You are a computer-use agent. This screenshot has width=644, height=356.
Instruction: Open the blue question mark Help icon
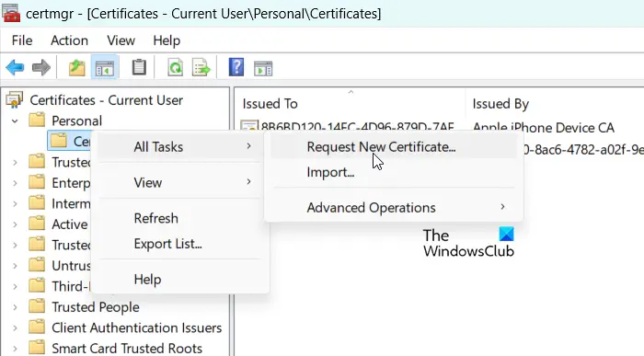click(x=236, y=67)
